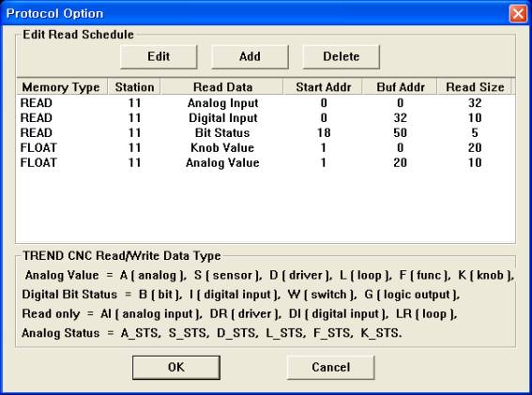The image size is (532, 395).
Task: Select the Bit Status row
Action: point(266,132)
